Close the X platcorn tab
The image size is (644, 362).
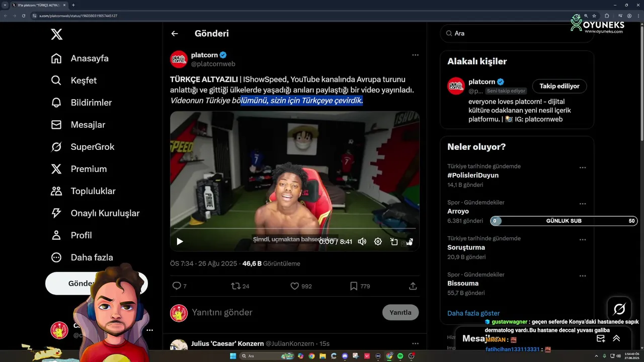point(64,5)
